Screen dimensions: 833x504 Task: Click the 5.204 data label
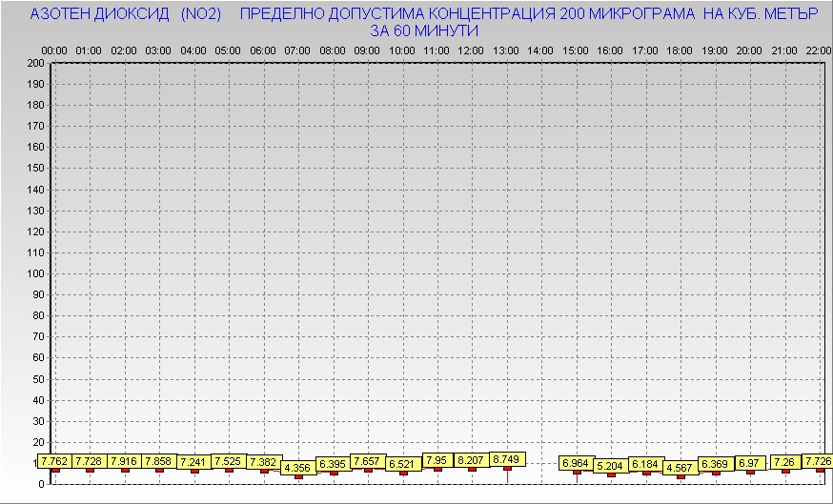(610, 466)
